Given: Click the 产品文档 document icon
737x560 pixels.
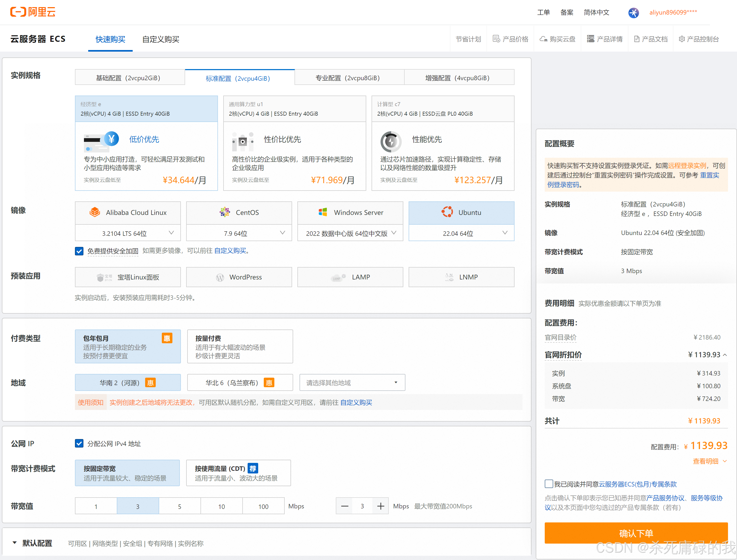Looking at the screenshot, I should pyautogui.click(x=637, y=39).
